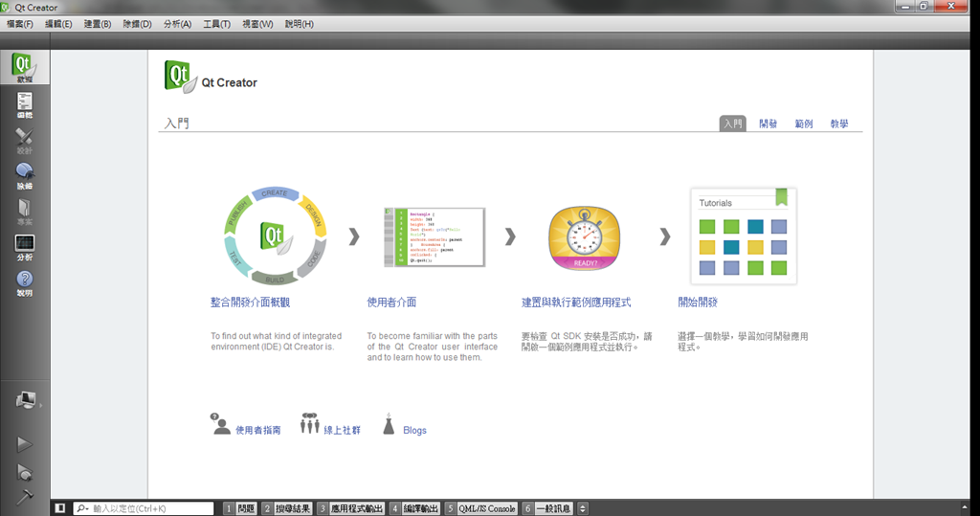
Task: Close the Qt Creator window
Action: pos(951,7)
